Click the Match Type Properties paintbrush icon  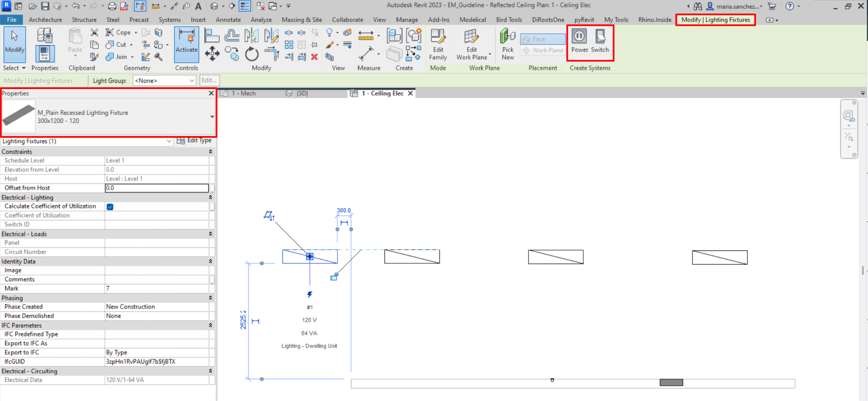point(95,57)
